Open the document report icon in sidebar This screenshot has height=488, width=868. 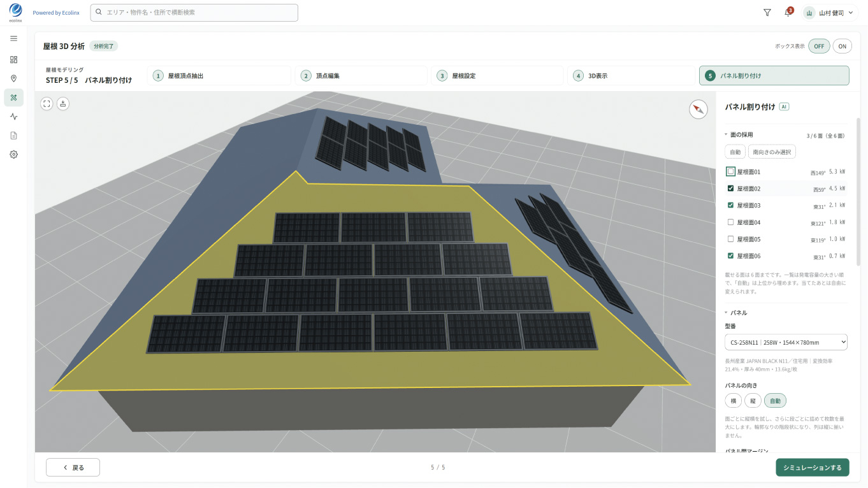tap(13, 136)
